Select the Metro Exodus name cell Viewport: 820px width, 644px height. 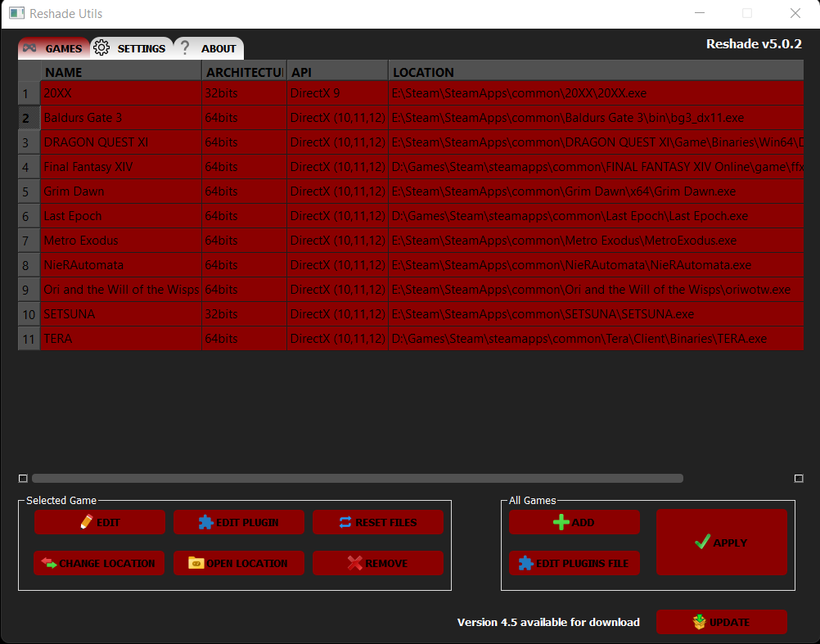121,241
